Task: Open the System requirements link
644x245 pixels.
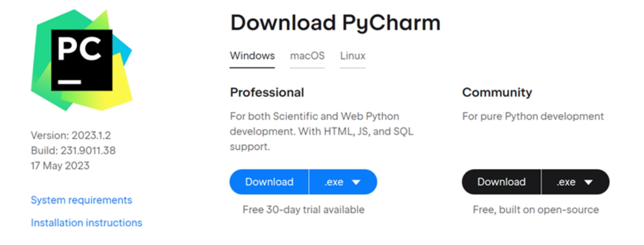Action: click(81, 200)
